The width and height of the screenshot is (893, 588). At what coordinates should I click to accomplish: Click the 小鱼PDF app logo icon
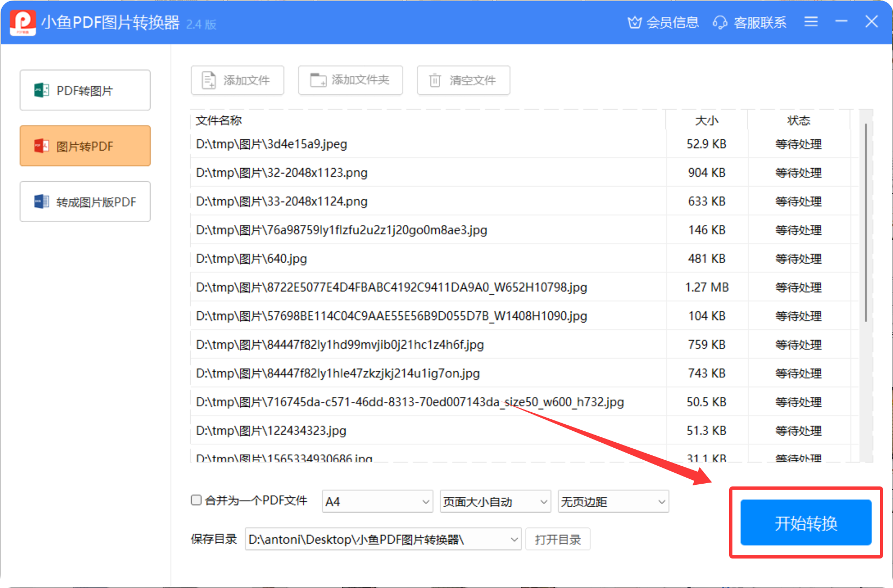[x=22, y=22]
